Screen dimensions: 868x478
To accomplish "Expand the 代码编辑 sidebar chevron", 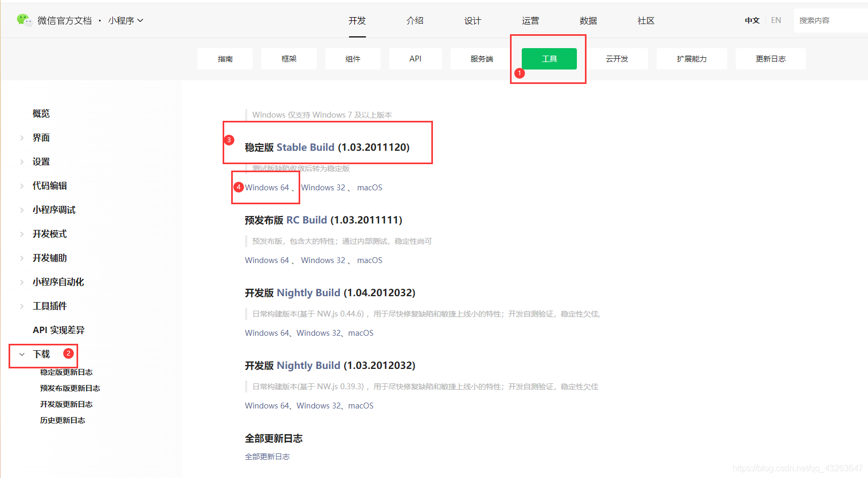I will [x=22, y=186].
